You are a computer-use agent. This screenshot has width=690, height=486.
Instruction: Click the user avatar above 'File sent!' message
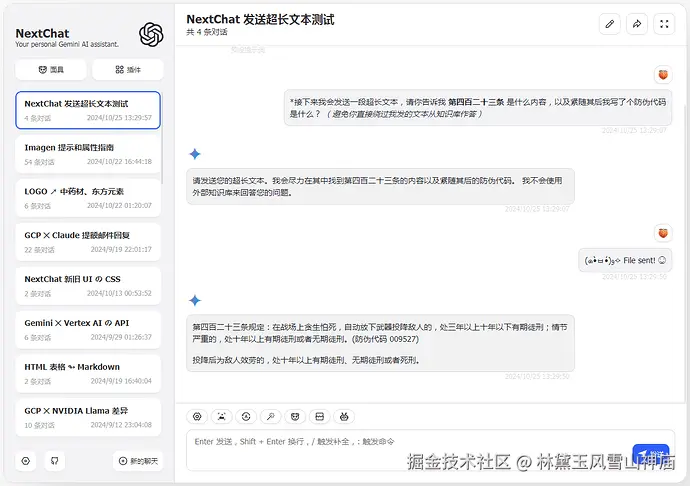pos(663,233)
